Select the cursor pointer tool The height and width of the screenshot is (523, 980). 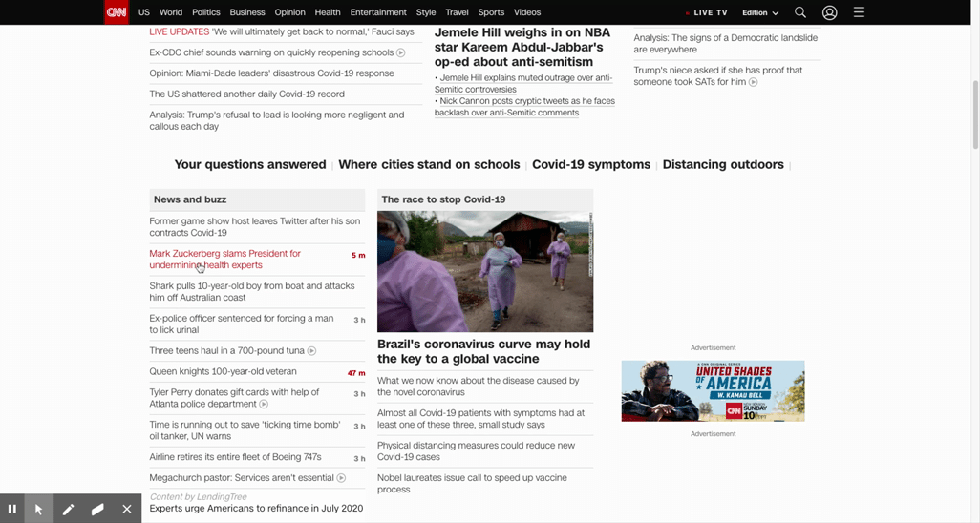click(x=39, y=509)
